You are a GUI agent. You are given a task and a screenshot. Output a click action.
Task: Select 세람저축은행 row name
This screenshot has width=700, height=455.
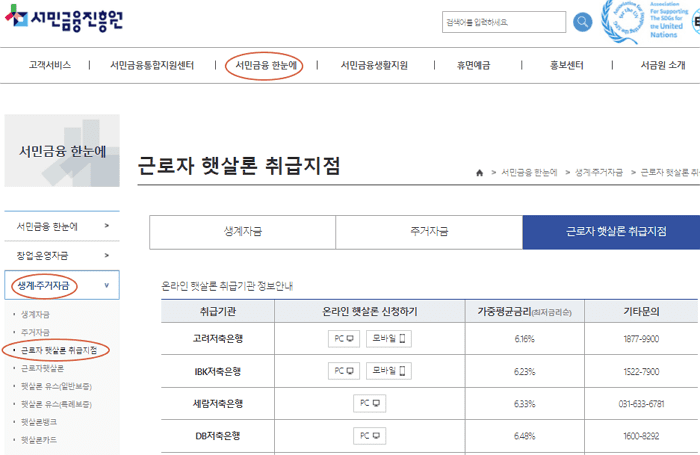tap(218, 404)
